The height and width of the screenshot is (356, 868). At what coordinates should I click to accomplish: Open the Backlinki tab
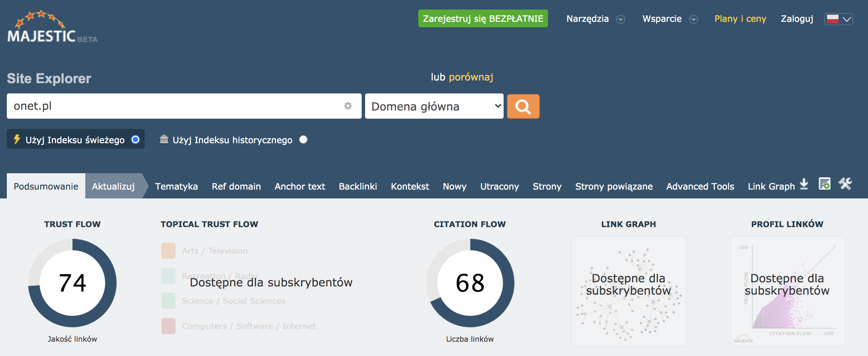tap(358, 186)
